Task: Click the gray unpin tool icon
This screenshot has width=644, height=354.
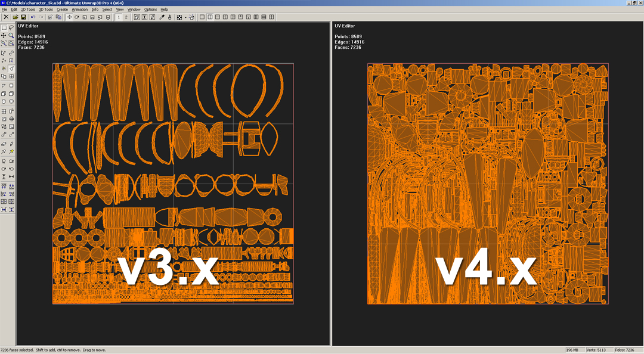Action: click(4, 152)
